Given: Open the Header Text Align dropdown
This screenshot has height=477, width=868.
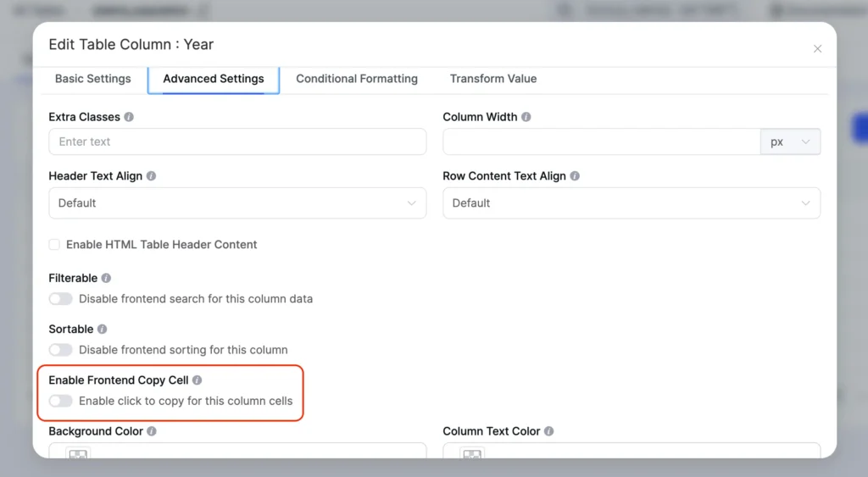Looking at the screenshot, I should (x=237, y=203).
